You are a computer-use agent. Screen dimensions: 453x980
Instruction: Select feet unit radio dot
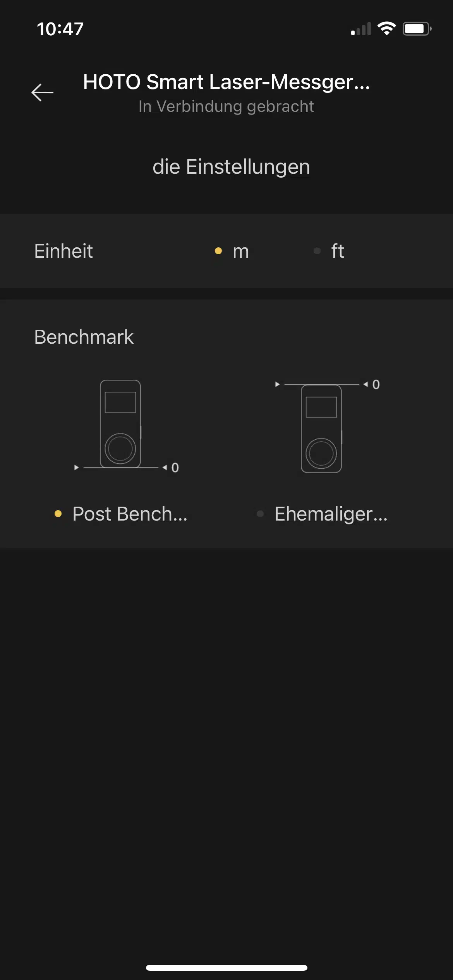pyautogui.click(x=317, y=251)
